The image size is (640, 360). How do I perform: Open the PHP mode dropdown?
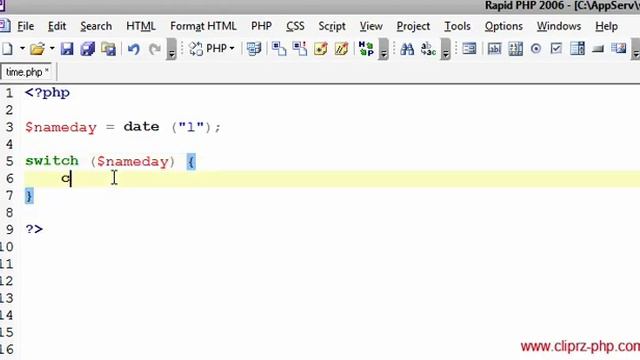coord(212,49)
